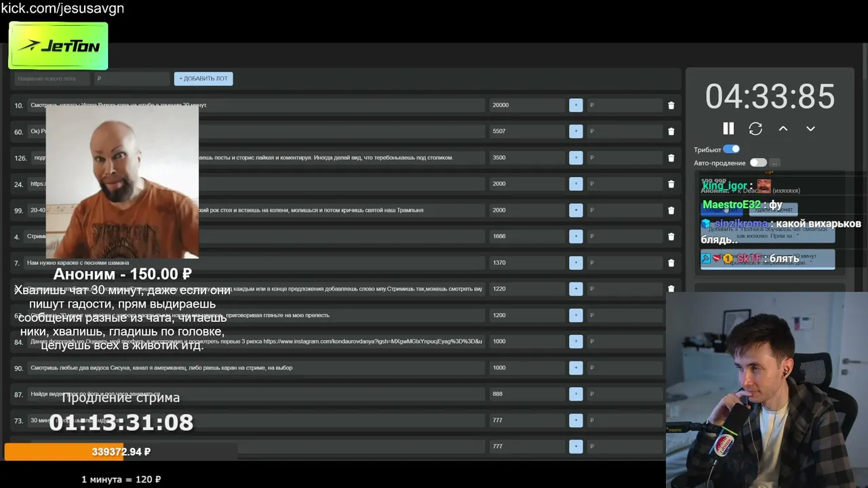Screen dimensions: 868x488
Task: Edit the 1666 price field of lot 4
Action: click(527, 237)
